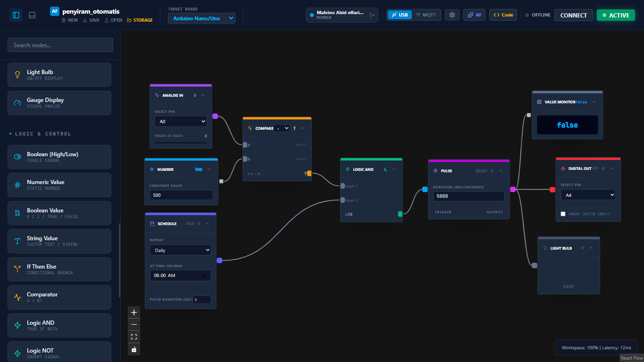Viewport: 644px width, 362px height.
Task: Click the Number constant value field
Action: pyautogui.click(x=181, y=195)
